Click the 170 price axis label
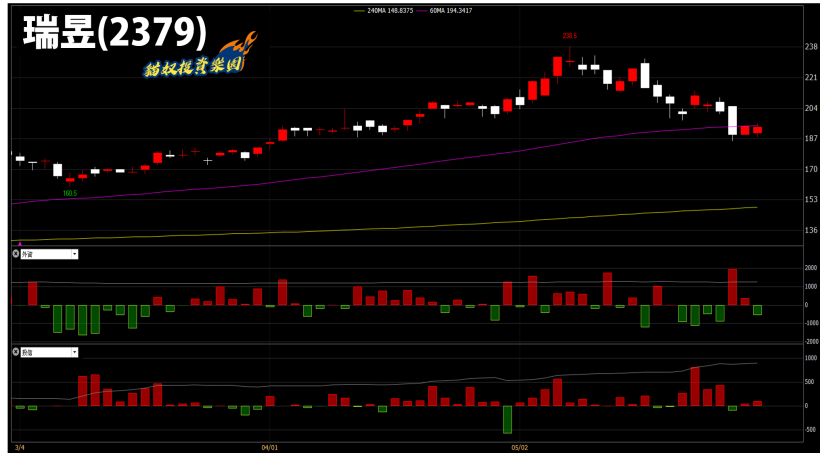 click(x=811, y=169)
